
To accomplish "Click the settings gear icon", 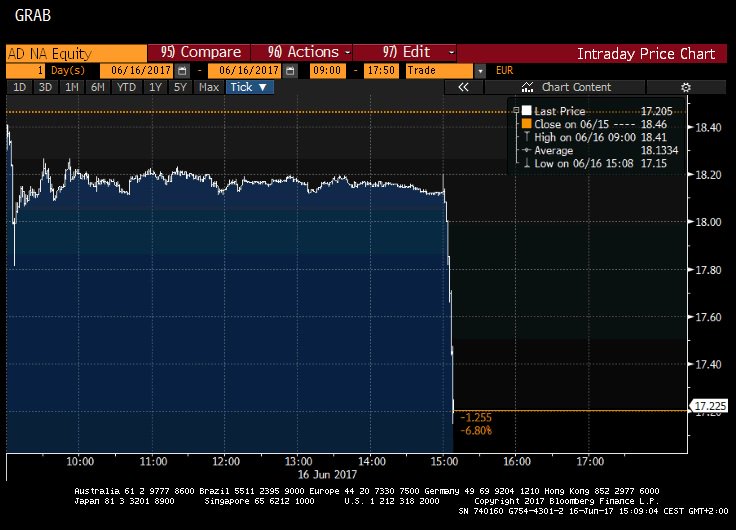I will point(686,87).
